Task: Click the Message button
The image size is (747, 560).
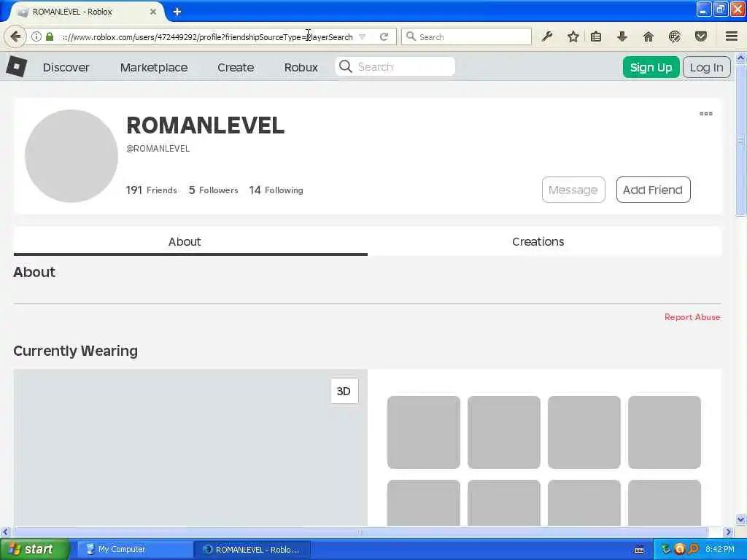Action: click(x=573, y=190)
